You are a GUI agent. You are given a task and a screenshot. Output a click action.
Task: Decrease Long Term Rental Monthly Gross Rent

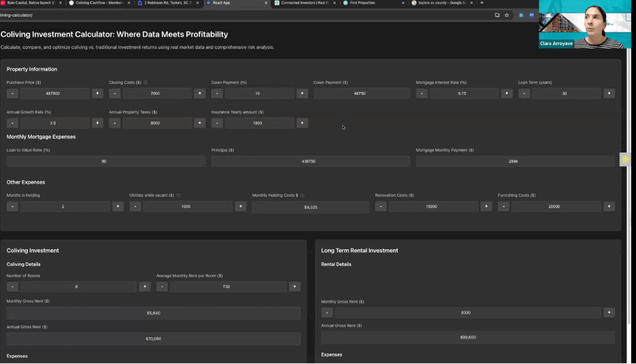327,313
